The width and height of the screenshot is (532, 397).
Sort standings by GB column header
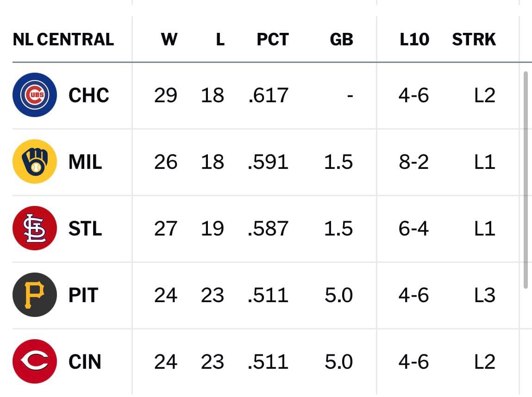pos(341,39)
